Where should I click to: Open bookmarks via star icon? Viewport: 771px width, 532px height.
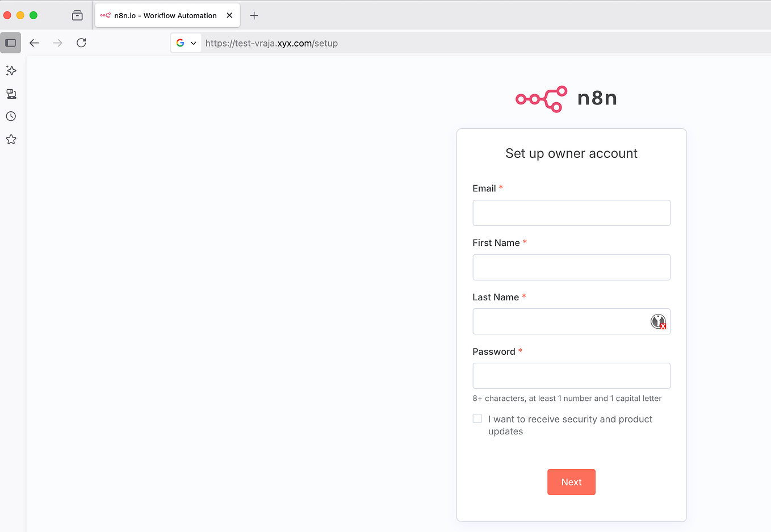11,139
